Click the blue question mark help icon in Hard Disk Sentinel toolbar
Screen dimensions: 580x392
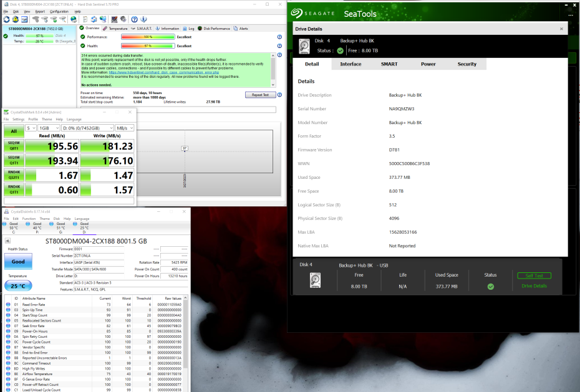[135, 19]
